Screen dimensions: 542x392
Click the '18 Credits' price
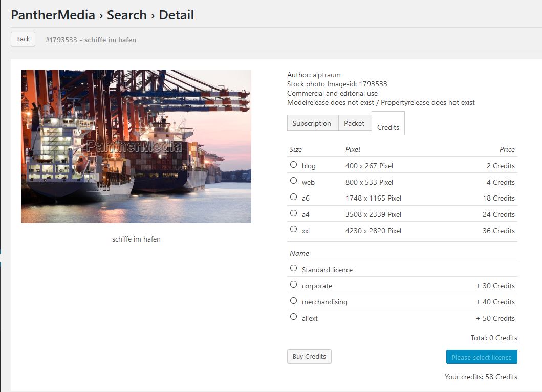tap(499, 198)
